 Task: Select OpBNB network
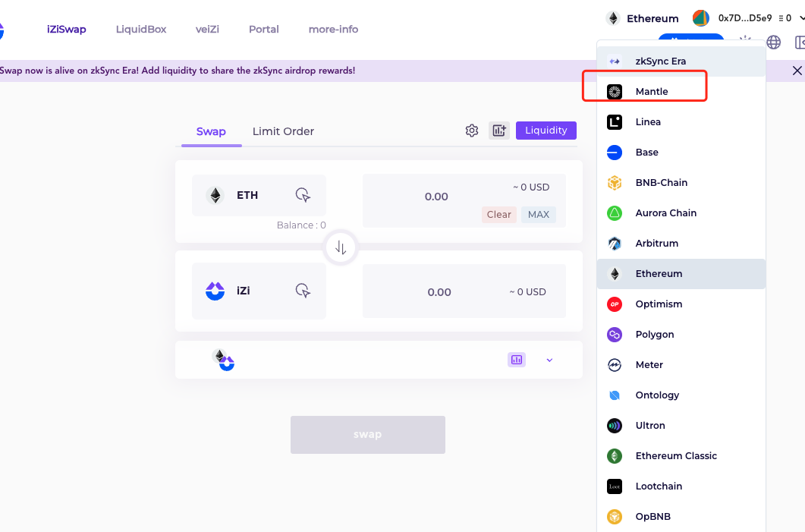[x=681, y=516]
